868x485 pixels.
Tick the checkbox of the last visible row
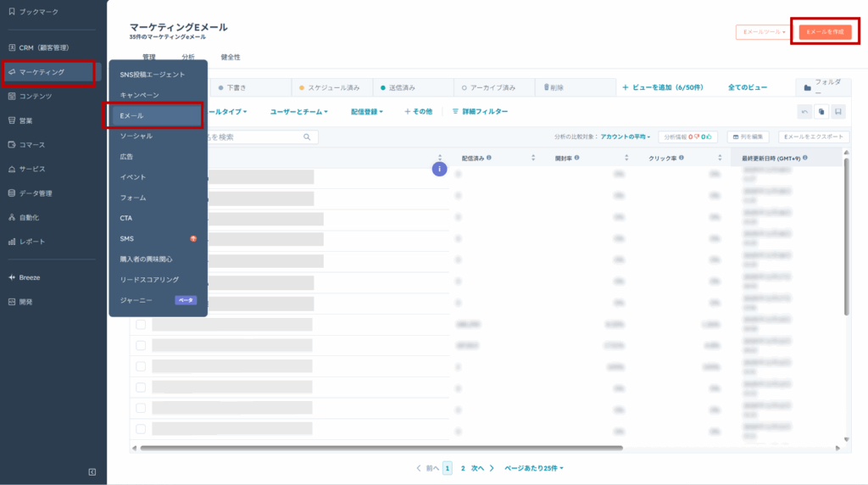[x=141, y=429]
